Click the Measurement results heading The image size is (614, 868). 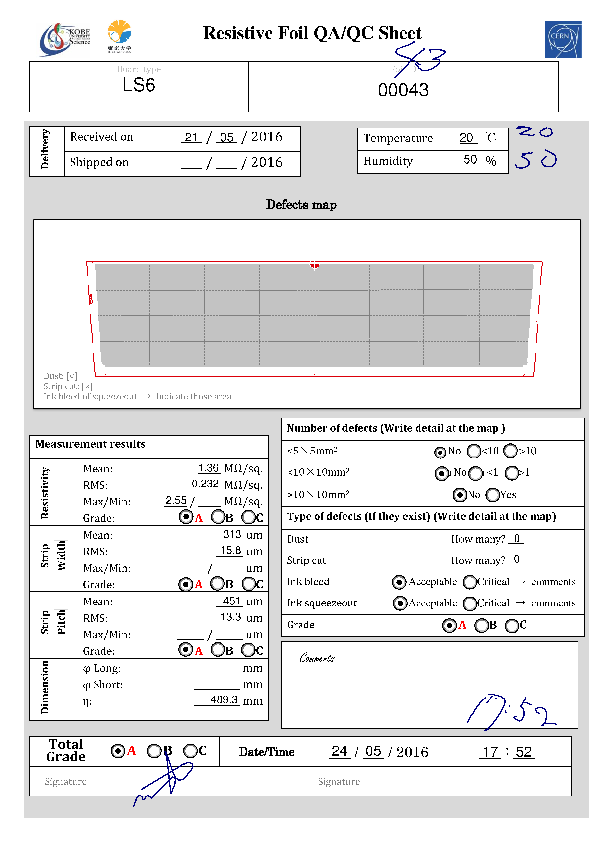coord(90,444)
